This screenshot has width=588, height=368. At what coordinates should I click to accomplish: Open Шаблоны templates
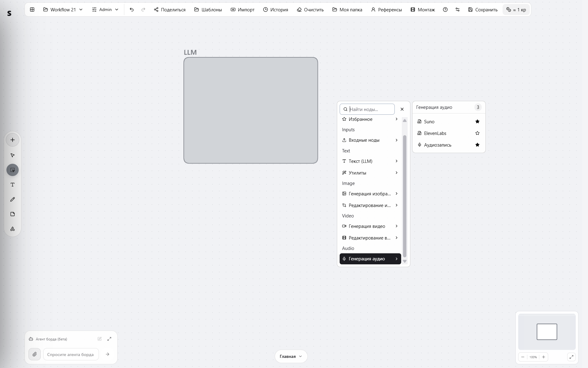coord(208,10)
